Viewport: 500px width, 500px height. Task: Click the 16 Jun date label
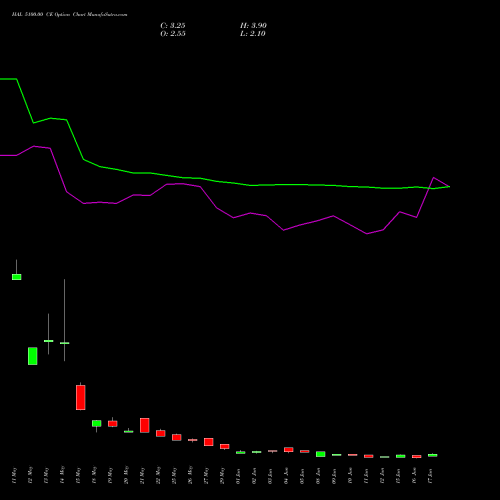coord(414,476)
